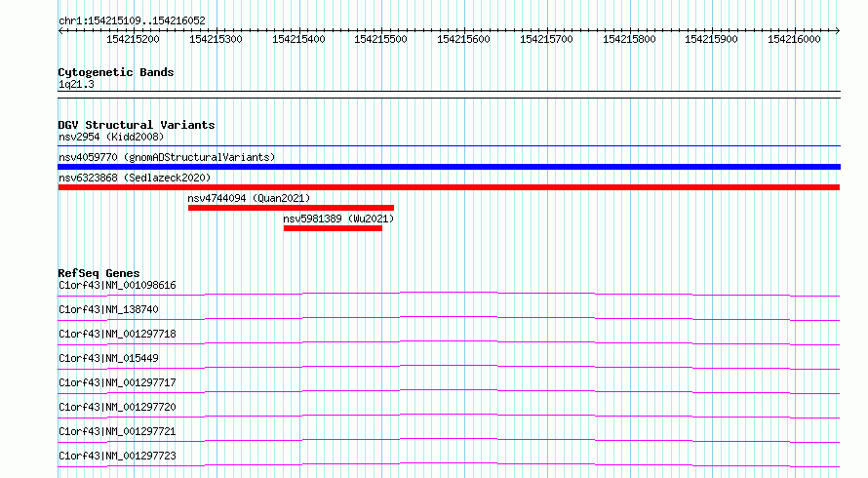Click the RefSeq Genes track title
Screen dimensions: 868x478
99,273
